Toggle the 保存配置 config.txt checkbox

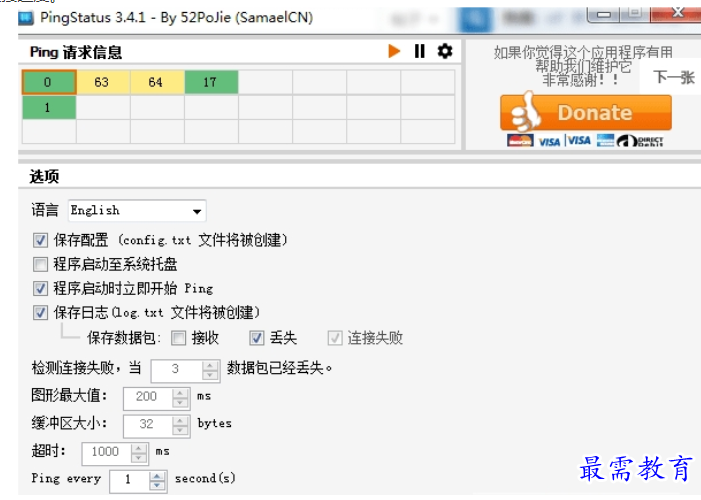(40, 241)
